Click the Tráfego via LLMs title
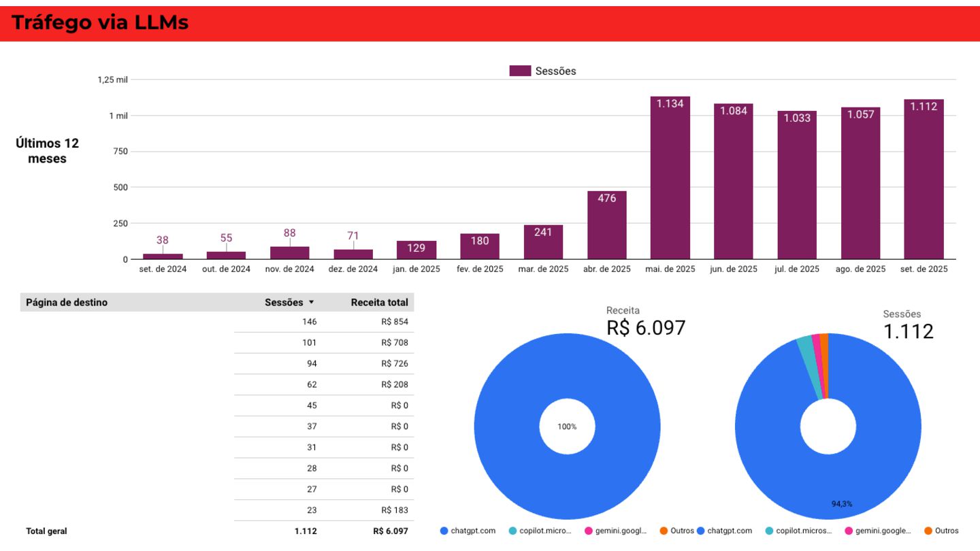Image resolution: width=980 pixels, height=551 pixels. tap(100, 23)
